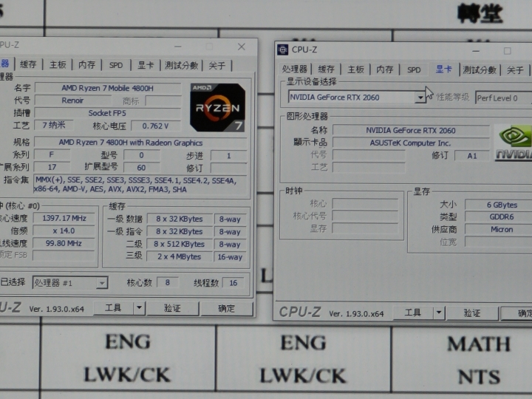The height and width of the screenshot is (399, 532).
Task: Click the 6 GBytes memory size value
Action: 499,205
